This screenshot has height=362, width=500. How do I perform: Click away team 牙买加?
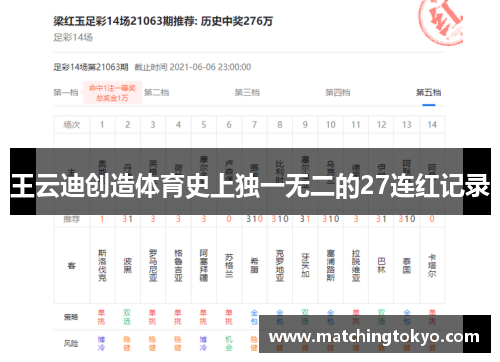coord(305,266)
